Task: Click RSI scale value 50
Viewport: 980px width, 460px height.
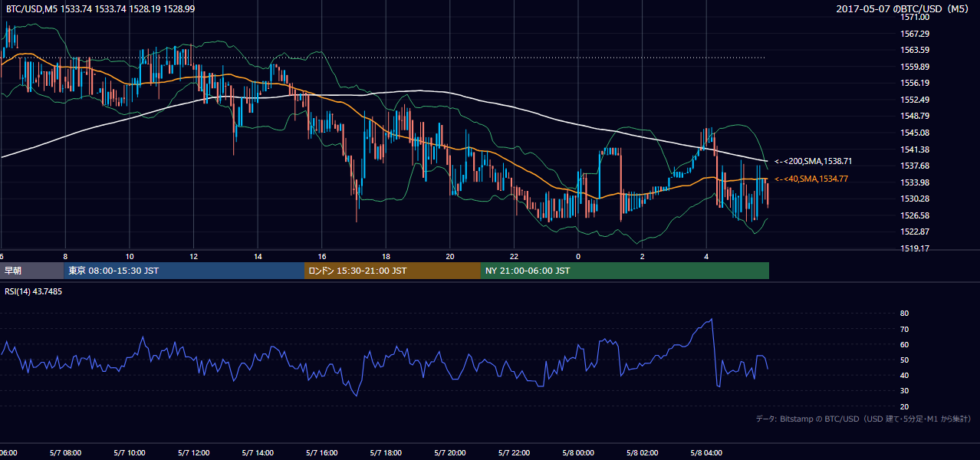Action: click(x=904, y=360)
